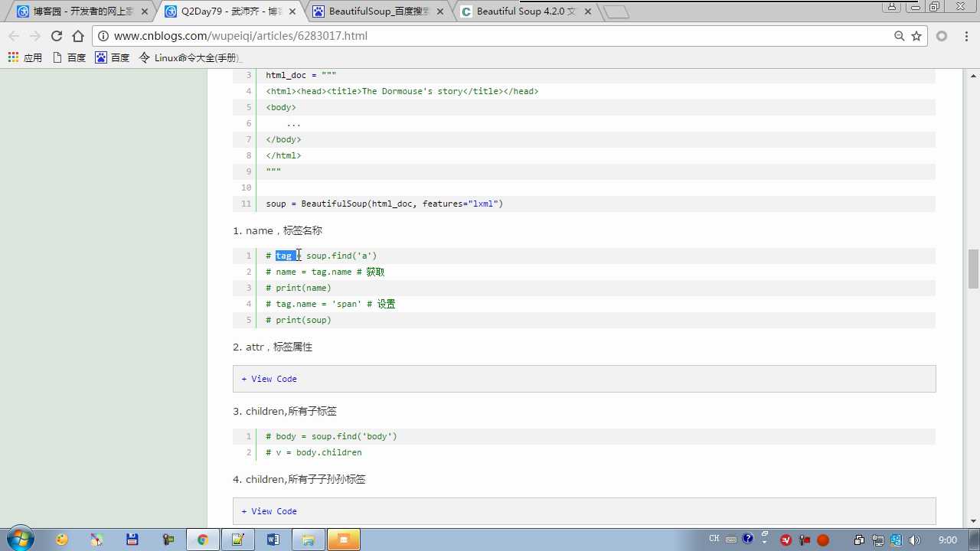980x551 pixels.
Task: Expand View Code under 所有子子孙孙标签 section
Action: pyautogui.click(x=269, y=511)
